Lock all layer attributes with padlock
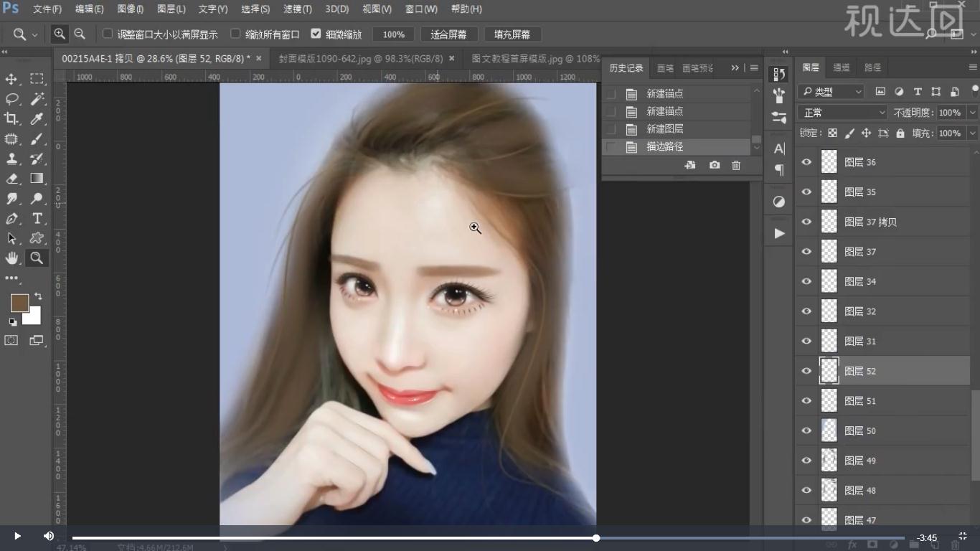980x551 pixels. [x=900, y=133]
